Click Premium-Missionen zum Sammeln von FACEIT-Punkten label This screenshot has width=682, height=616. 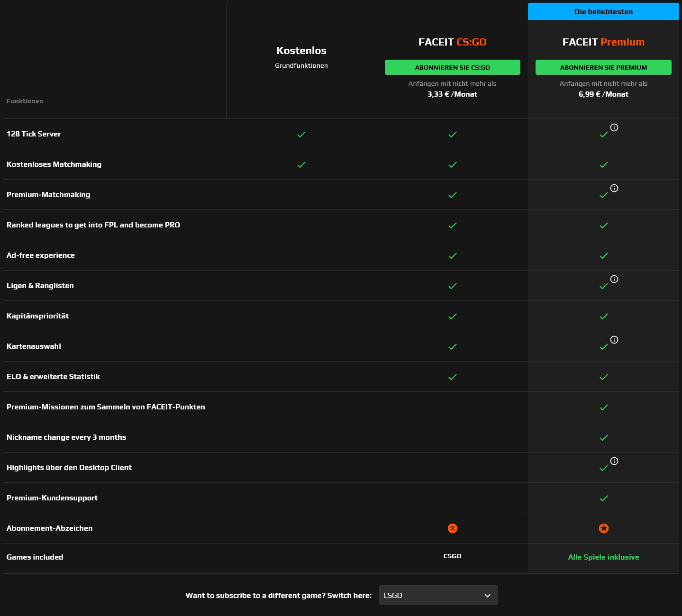pos(106,407)
